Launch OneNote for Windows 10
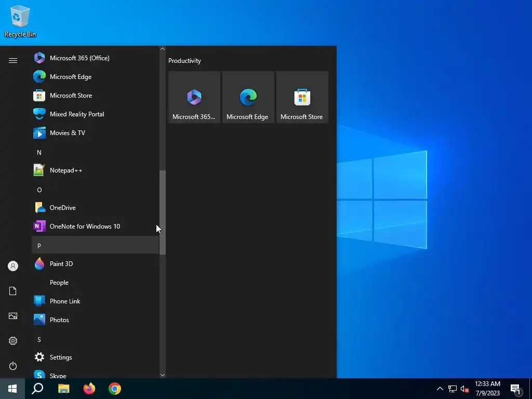 click(x=96, y=226)
